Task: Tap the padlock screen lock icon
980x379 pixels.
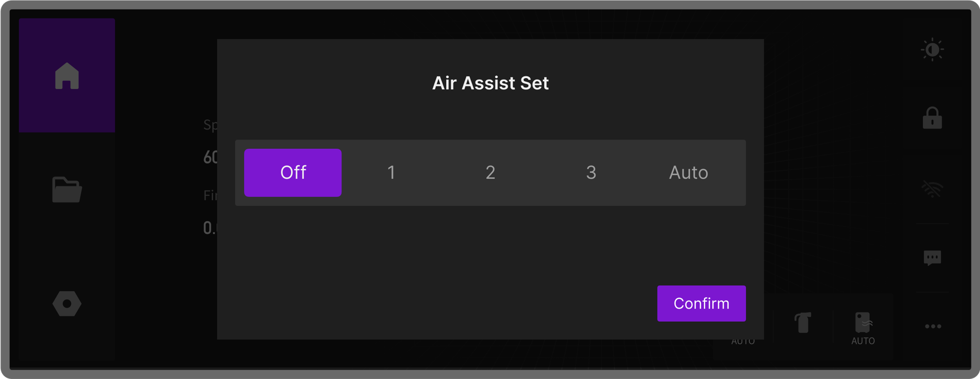Action: coord(932,118)
